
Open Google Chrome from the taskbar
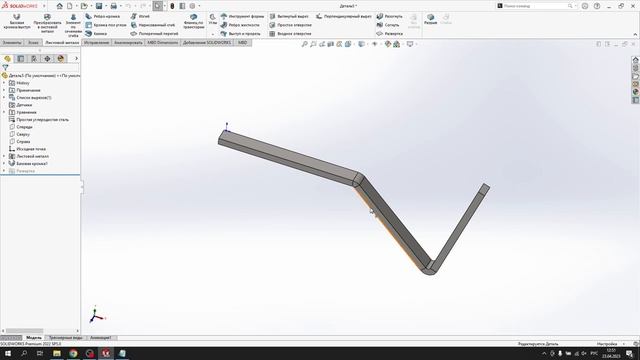click(73, 353)
